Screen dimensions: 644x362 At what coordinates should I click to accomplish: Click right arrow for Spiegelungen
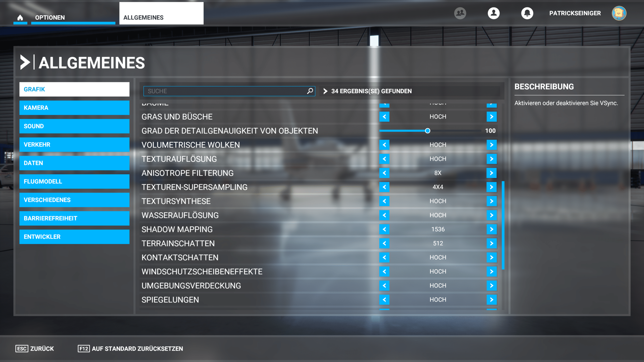click(x=492, y=300)
